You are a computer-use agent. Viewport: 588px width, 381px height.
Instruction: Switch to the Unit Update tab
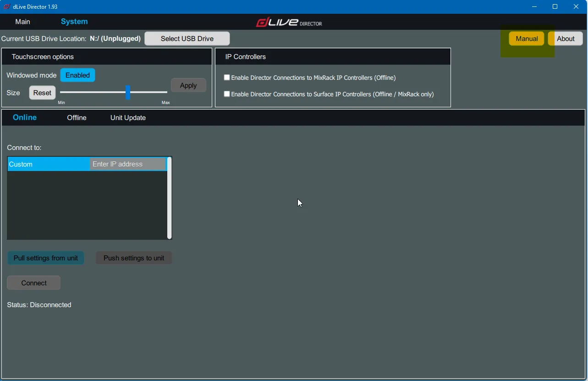tap(128, 118)
